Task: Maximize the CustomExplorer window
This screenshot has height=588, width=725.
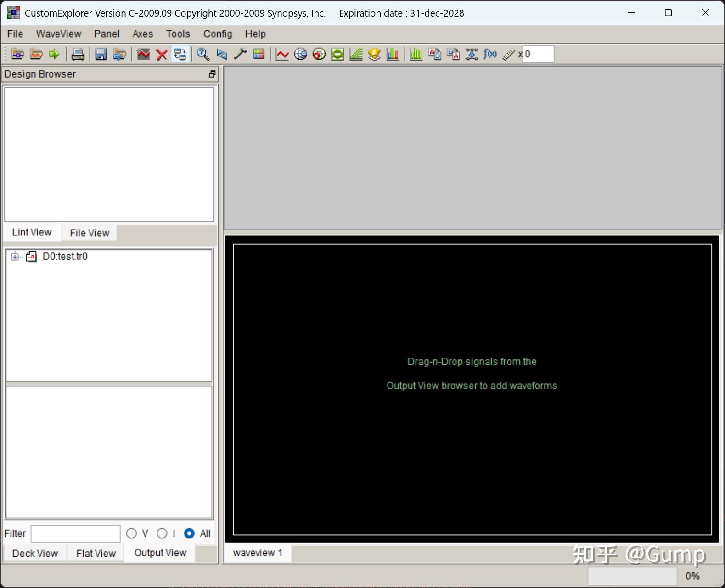Action: (669, 13)
